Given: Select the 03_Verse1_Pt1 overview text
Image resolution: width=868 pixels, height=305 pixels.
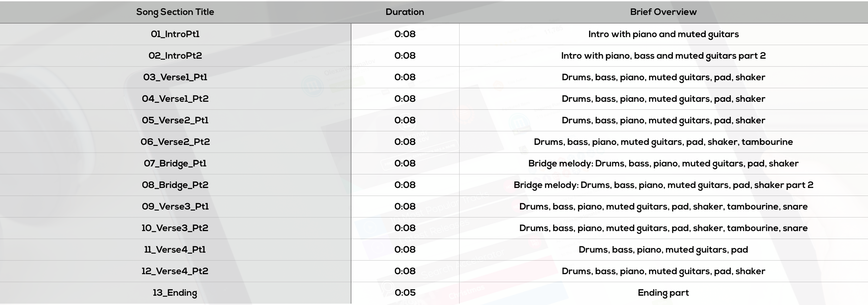Looking at the screenshot, I should pyautogui.click(x=663, y=78).
